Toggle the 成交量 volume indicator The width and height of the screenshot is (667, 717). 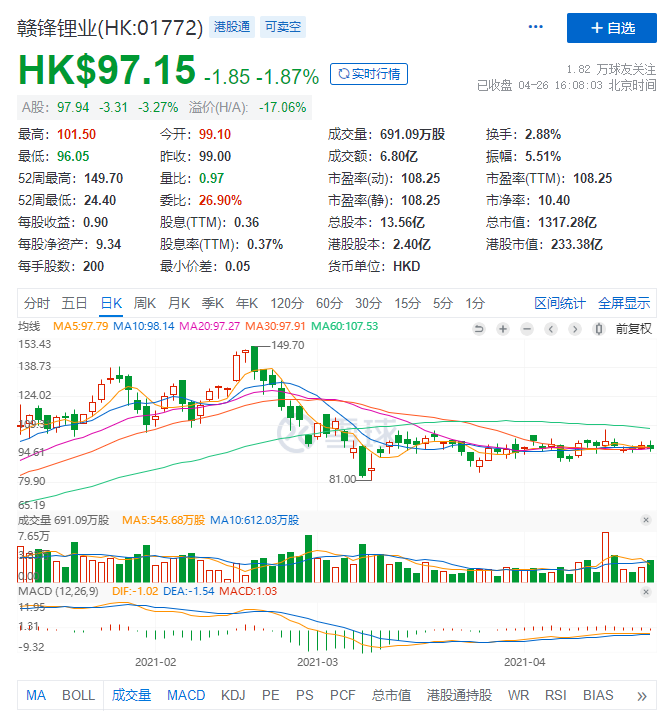pyautogui.click(x=131, y=696)
